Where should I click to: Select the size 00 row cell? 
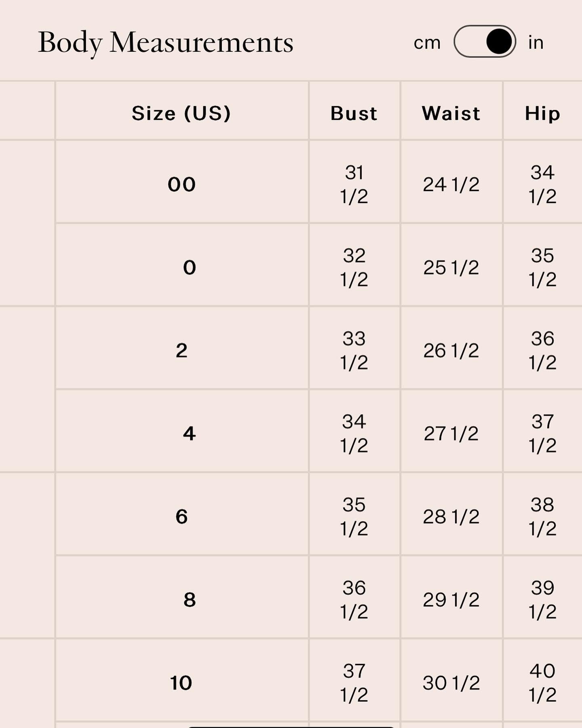pyautogui.click(x=181, y=184)
